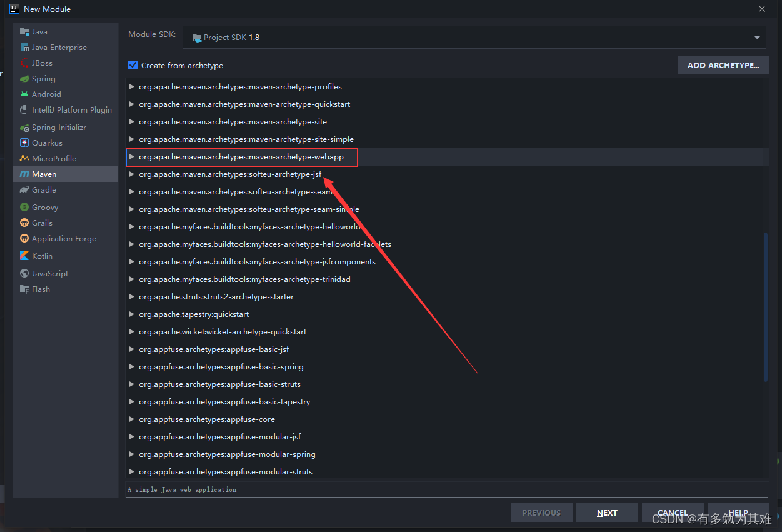The image size is (782, 532).
Task: Select Spring module type
Action: click(66, 79)
